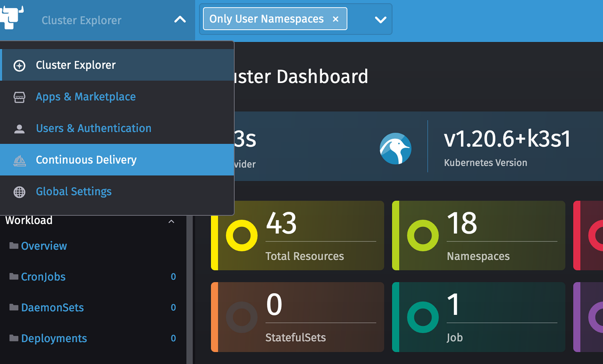Click the compass icon beside Cluster Explorer
The height and width of the screenshot is (364, 603).
19,65
